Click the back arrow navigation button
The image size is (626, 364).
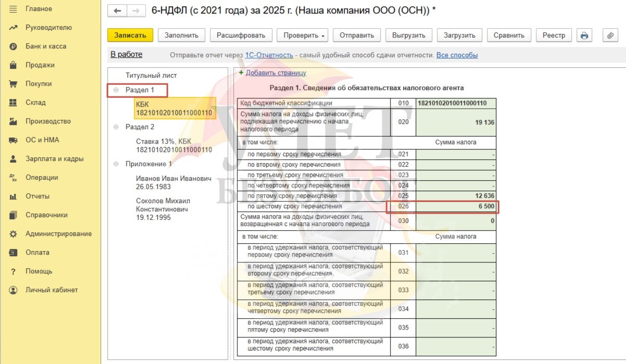[x=117, y=11]
